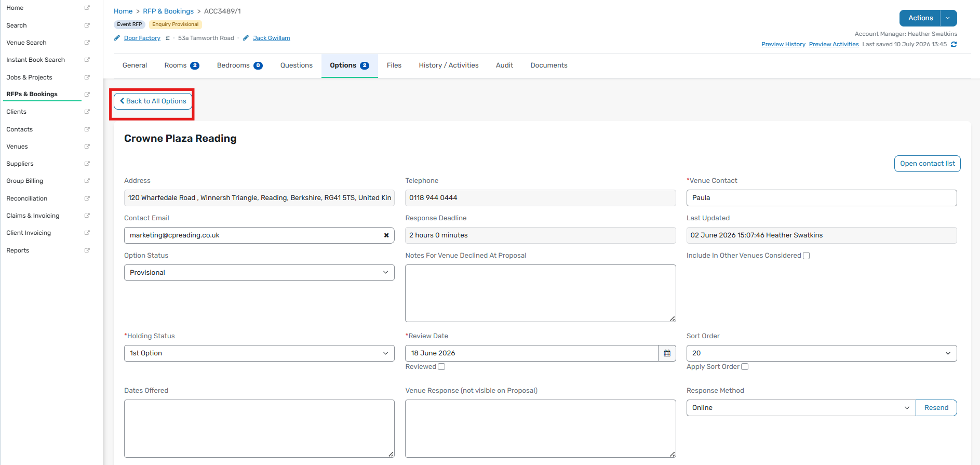The width and height of the screenshot is (980, 465).
Task: Open the Actions dropdown arrow
Action: 948,18
